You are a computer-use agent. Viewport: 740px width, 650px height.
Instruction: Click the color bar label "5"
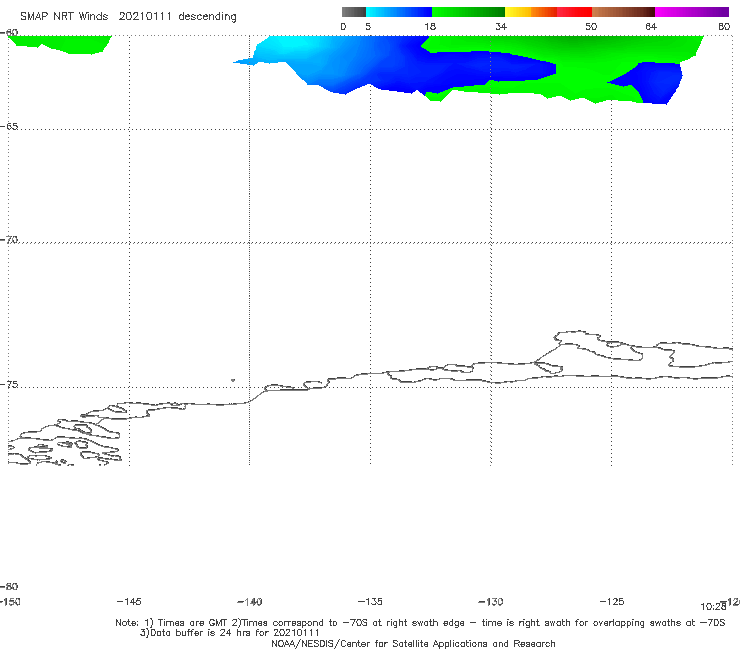point(368,27)
